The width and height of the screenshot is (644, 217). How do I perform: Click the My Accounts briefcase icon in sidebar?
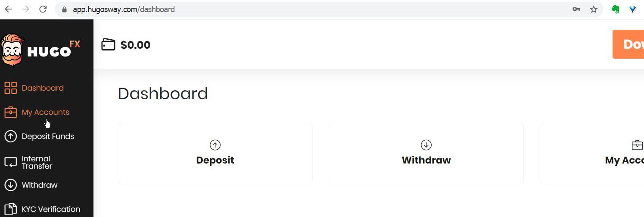tap(10, 112)
